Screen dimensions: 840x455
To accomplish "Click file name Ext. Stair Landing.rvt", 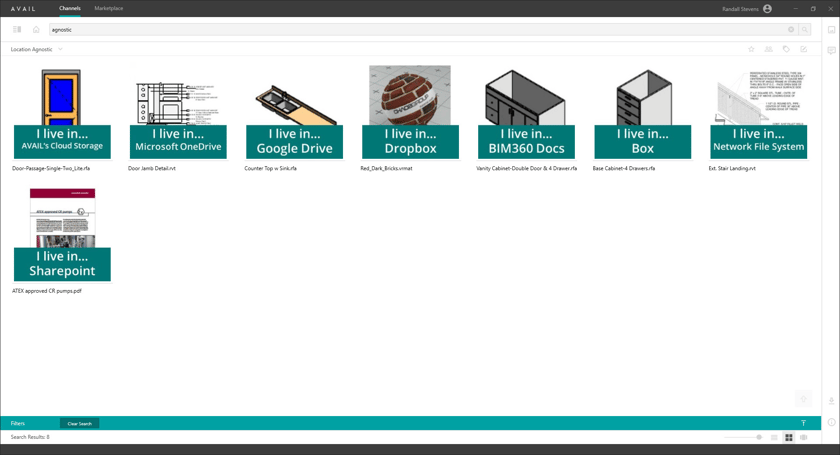I will pyautogui.click(x=732, y=168).
